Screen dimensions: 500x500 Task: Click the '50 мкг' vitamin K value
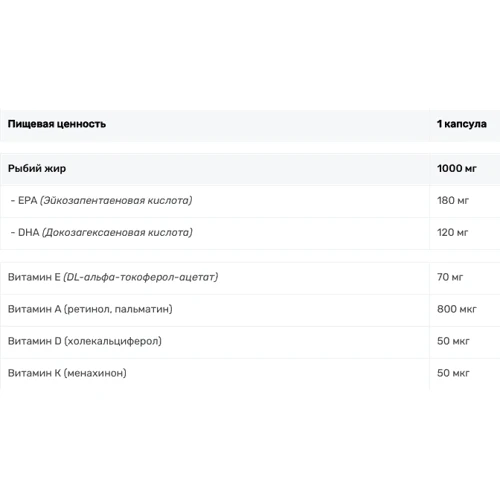click(453, 373)
